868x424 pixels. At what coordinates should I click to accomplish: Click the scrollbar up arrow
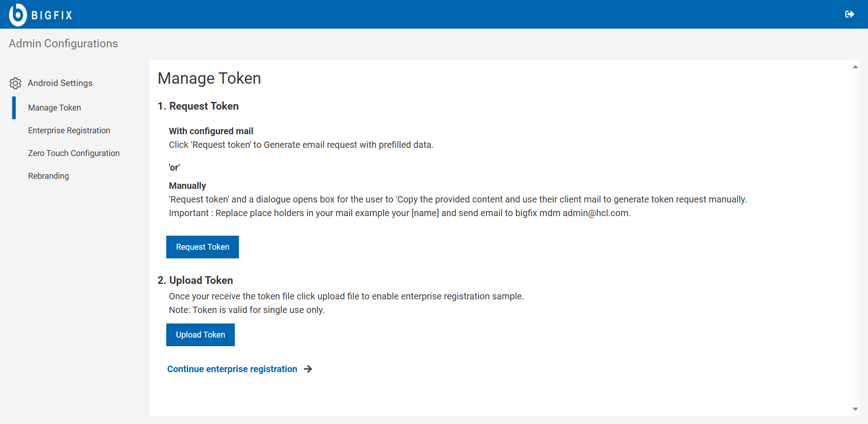click(x=855, y=66)
